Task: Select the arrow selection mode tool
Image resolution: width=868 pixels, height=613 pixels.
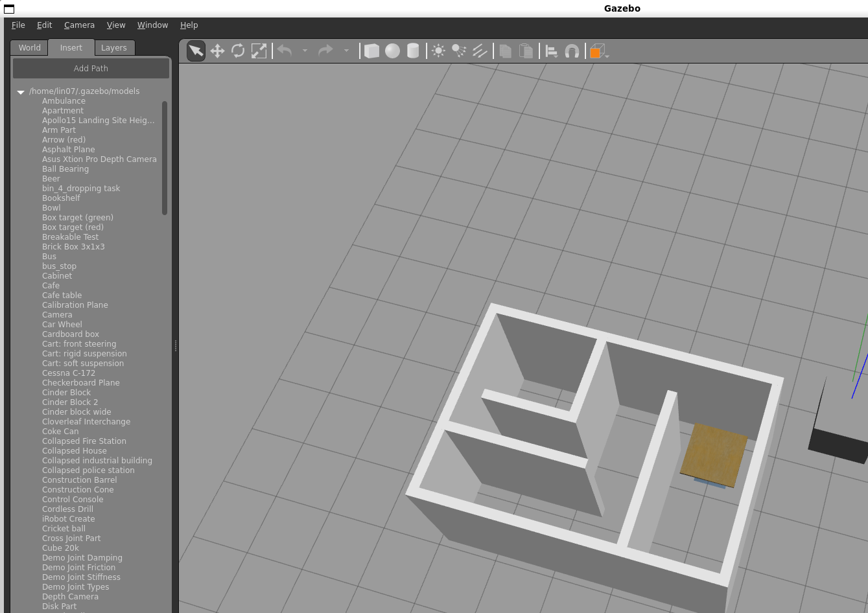Action: click(196, 51)
